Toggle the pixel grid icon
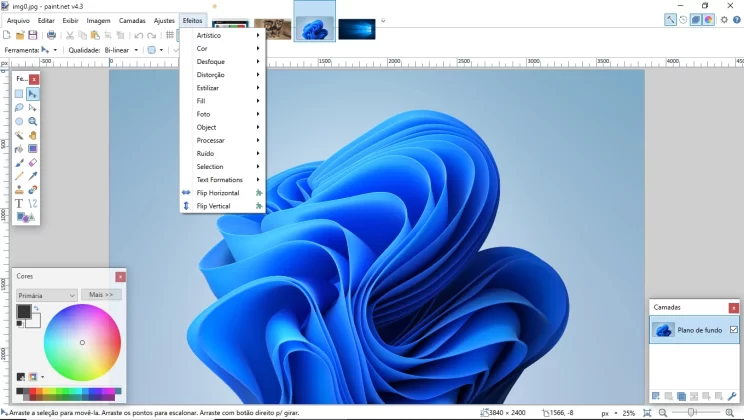Screen dimensions: 744x420 click(x=169, y=35)
